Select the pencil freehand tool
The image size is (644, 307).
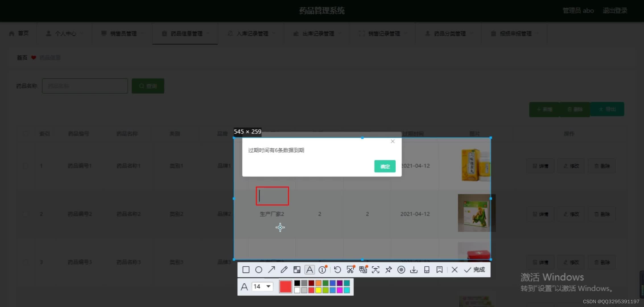pyautogui.click(x=284, y=270)
